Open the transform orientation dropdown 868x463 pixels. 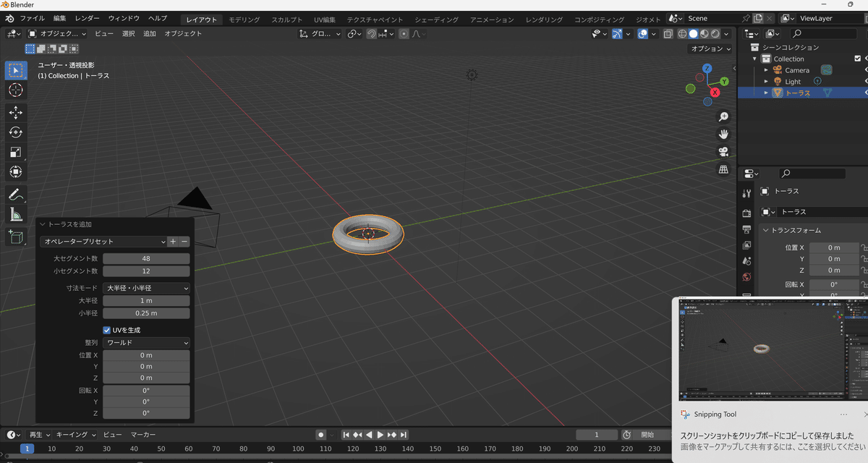(x=318, y=34)
